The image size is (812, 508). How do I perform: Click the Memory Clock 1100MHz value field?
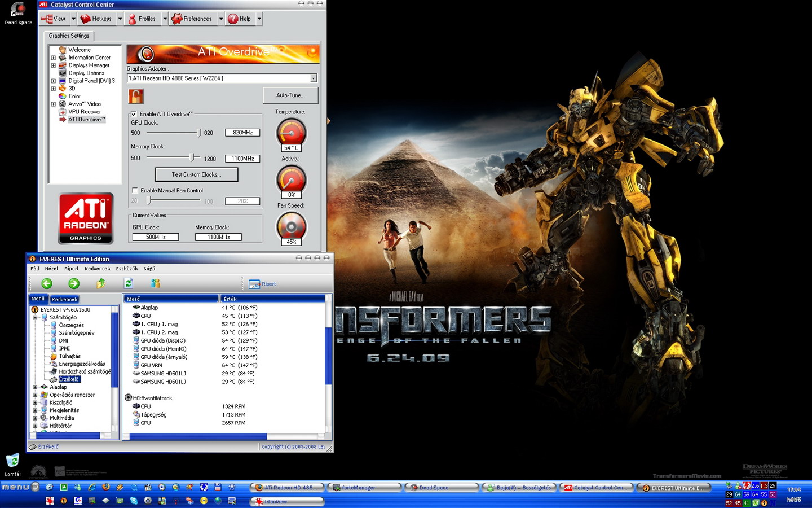(x=242, y=159)
